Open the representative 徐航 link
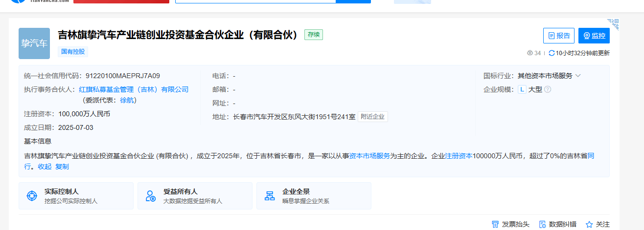Image resolution: width=644 pixels, height=230 pixels. [127, 100]
